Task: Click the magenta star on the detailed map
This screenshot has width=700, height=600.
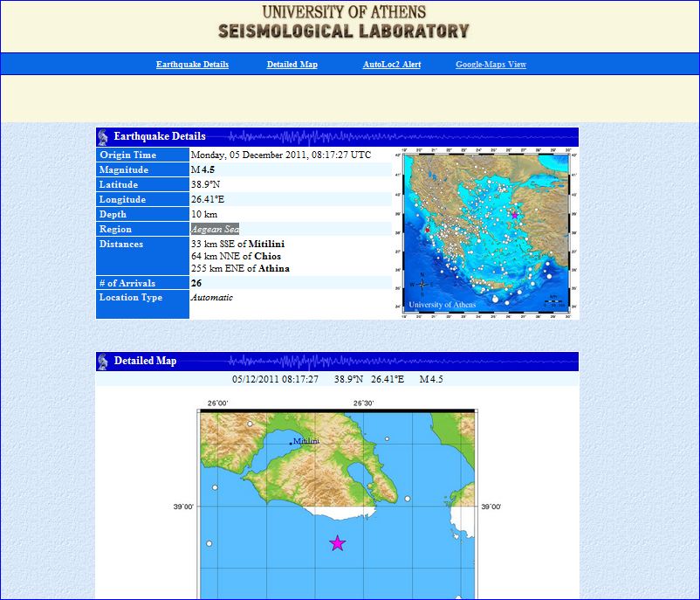Action: click(338, 543)
